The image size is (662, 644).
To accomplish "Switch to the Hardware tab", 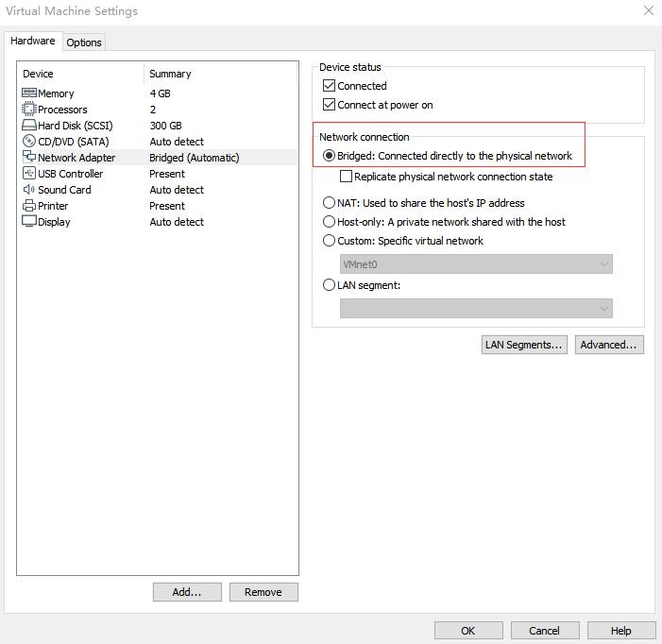I will [x=33, y=41].
